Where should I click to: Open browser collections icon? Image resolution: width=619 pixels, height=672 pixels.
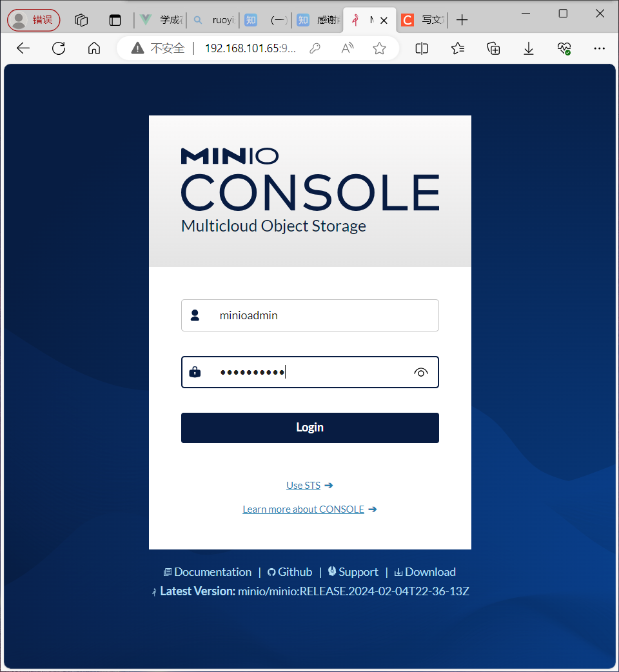point(493,48)
